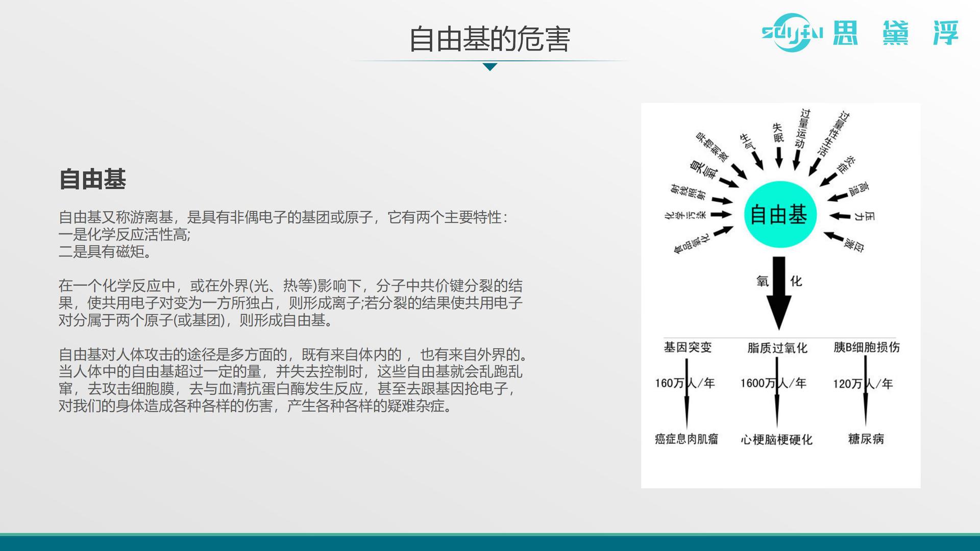Click the 1600万人/年 figure
Viewport: 980px width, 551px height.
click(x=773, y=383)
